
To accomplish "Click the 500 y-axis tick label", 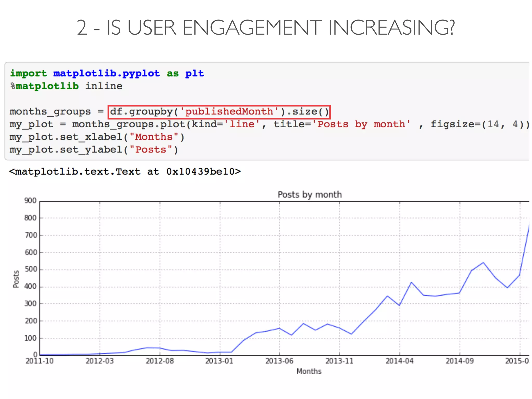I will (x=30, y=269).
